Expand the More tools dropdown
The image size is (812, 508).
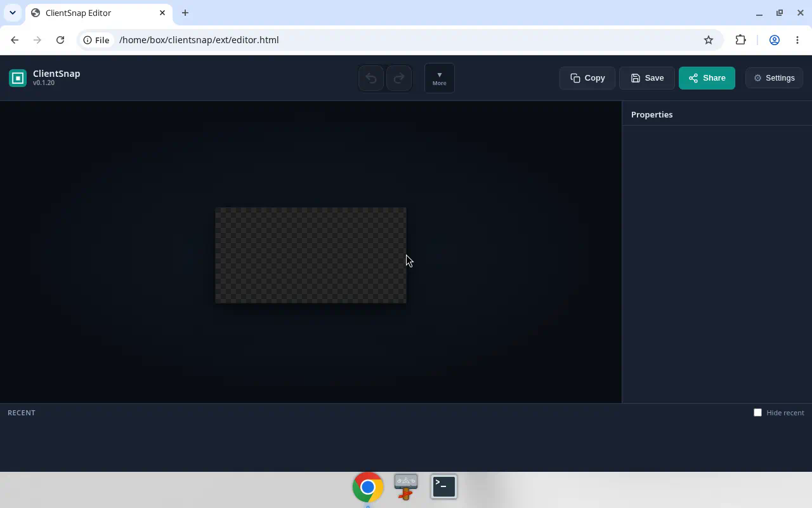coord(440,78)
